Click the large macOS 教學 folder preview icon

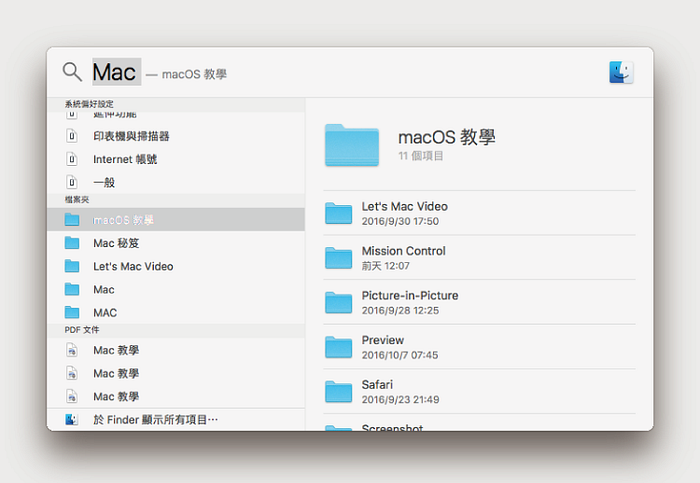click(x=352, y=145)
